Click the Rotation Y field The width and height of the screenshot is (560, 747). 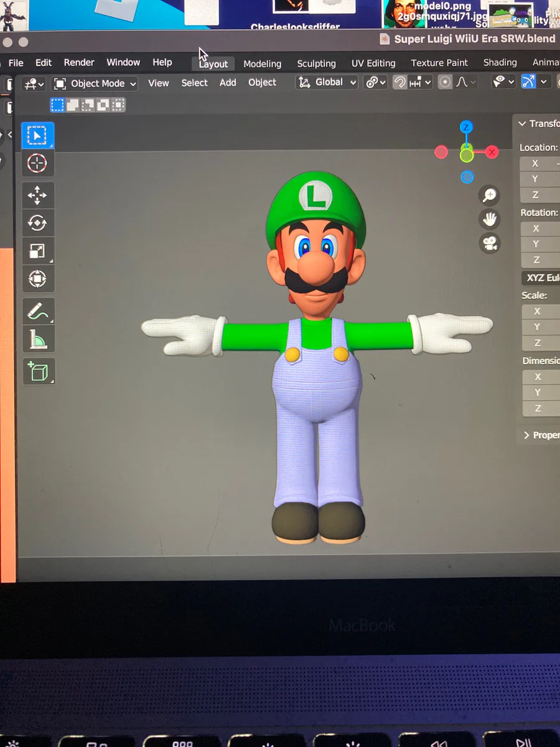click(x=540, y=244)
